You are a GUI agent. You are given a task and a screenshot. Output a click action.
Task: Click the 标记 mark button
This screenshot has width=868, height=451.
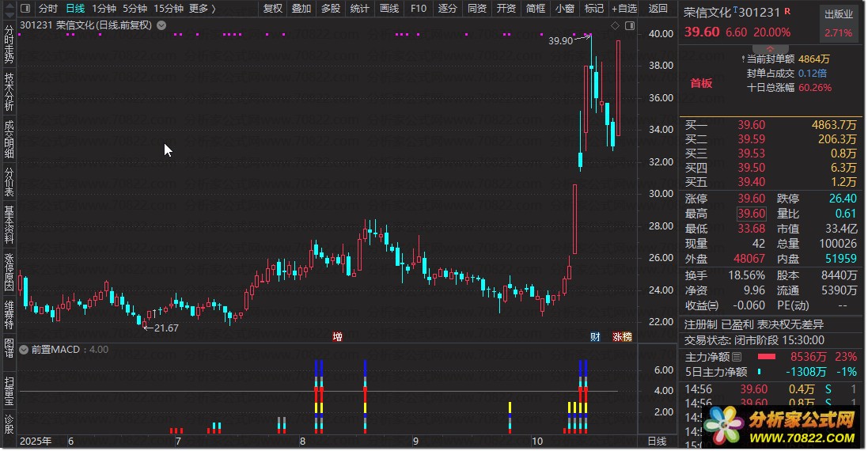point(594,8)
